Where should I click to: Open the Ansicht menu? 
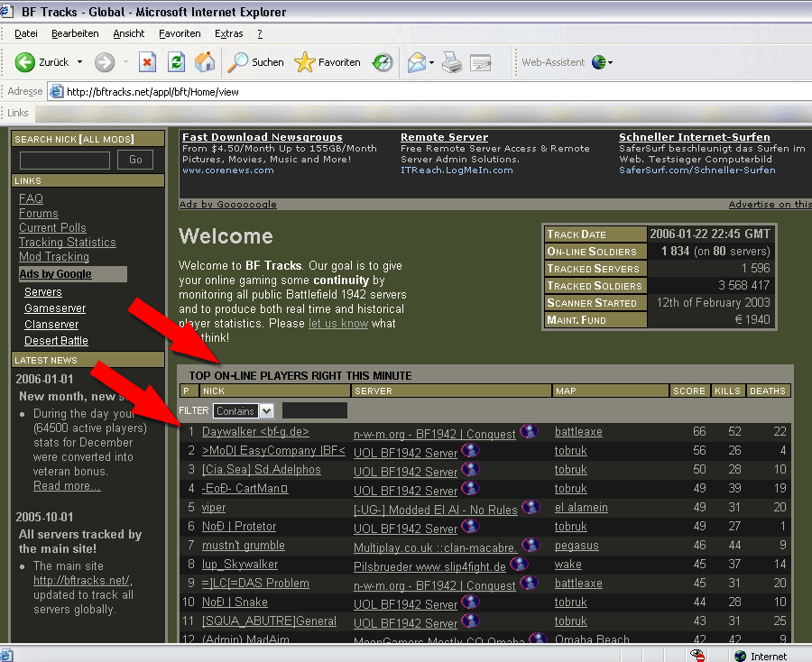pos(129,33)
